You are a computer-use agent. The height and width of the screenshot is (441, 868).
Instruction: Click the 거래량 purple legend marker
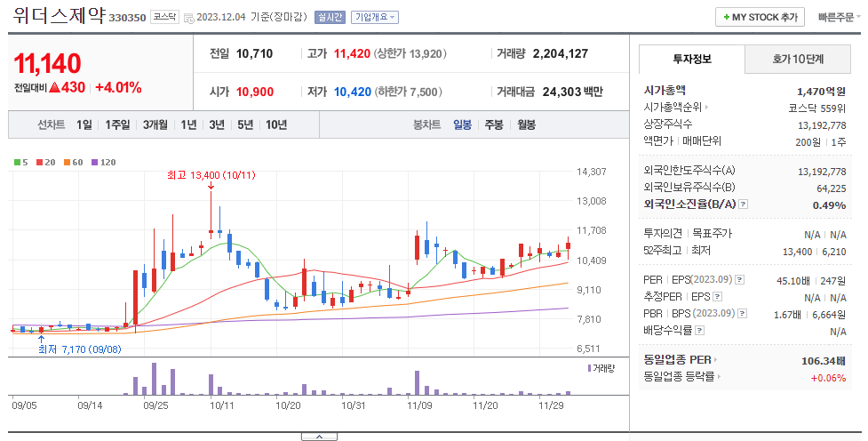click(x=590, y=368)
